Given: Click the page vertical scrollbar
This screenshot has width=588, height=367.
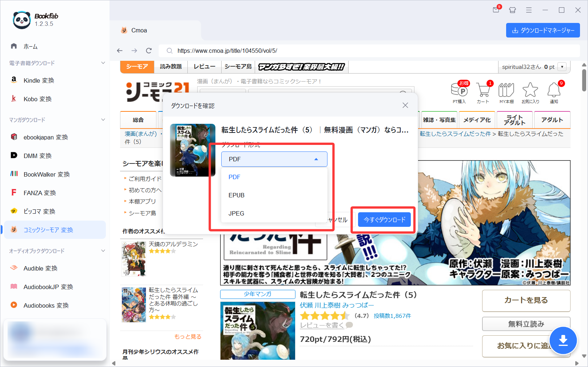Looking at the screenshot, I should pyautogui.click(x=584, y=80).
